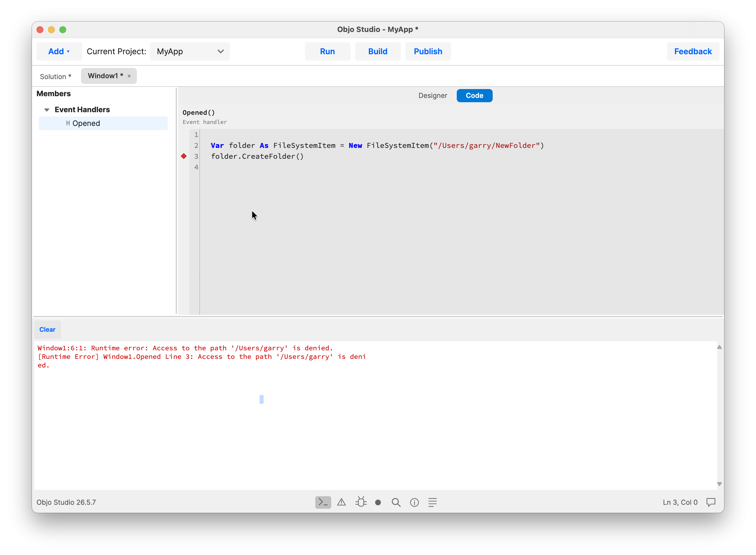The height and width of the screenshot is (555, 756).
Task: Click the Opened() method header
Action: click(198, 112)
